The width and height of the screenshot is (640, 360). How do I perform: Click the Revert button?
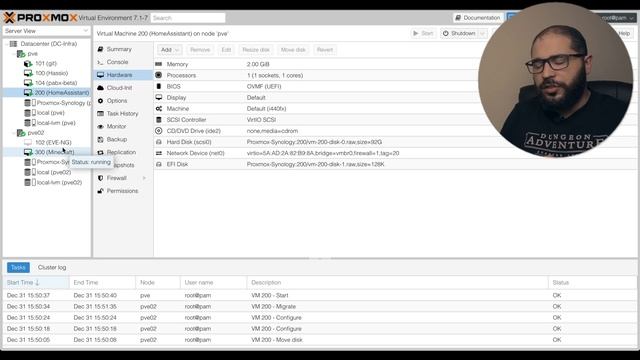coord(325,50)
